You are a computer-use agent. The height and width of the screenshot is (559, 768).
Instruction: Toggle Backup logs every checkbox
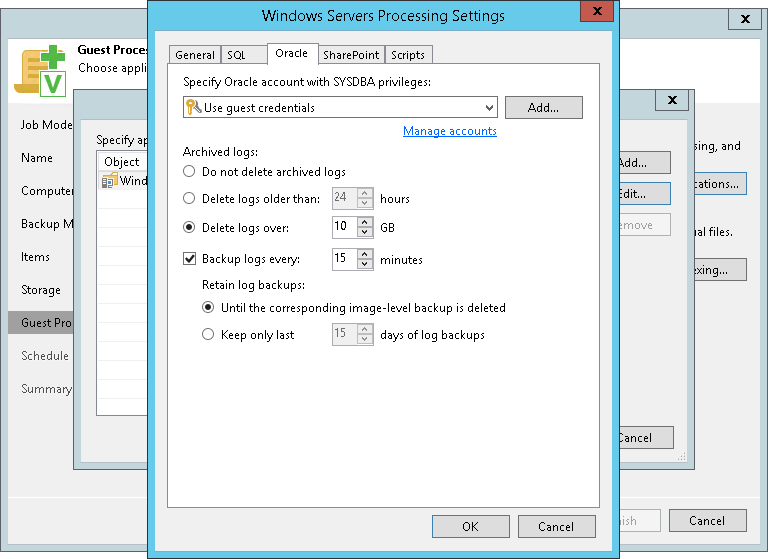pos(190,259)
